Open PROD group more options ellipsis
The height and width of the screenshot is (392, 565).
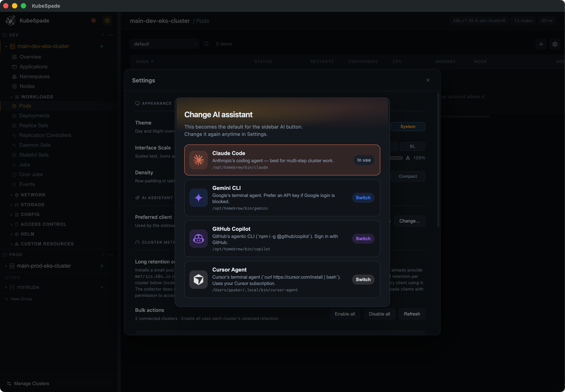111,255
